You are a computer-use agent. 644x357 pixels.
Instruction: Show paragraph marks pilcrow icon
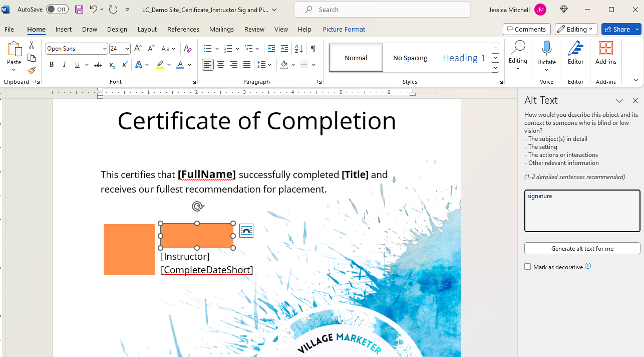pos(313,49)
